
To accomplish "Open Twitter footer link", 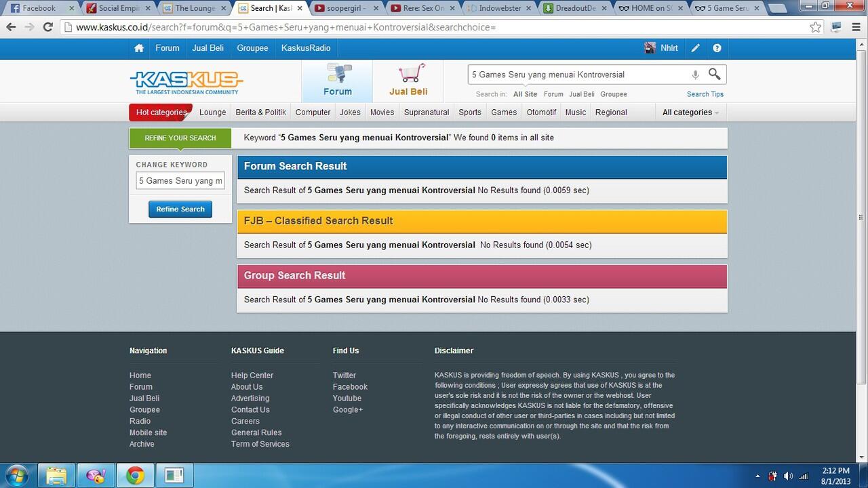I will pos(344,375).
